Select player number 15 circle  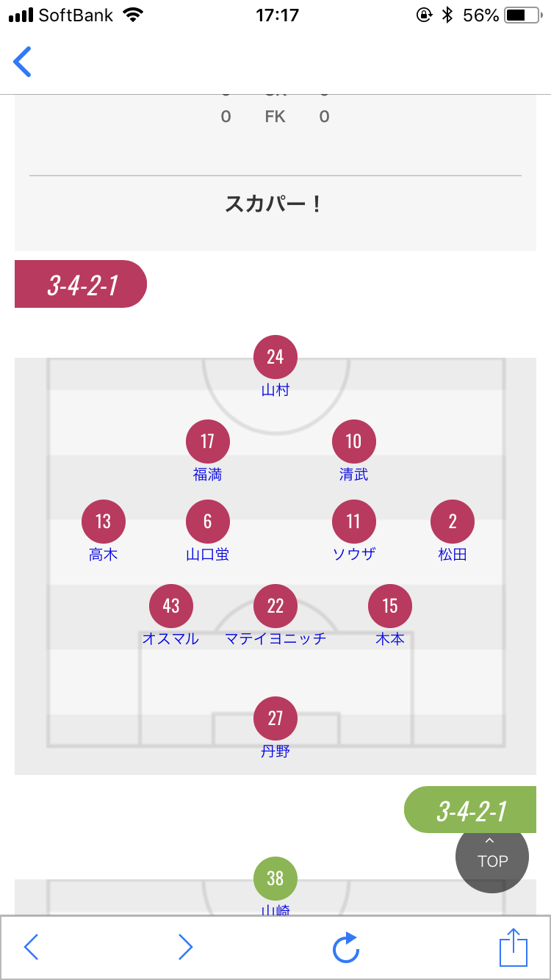390,606
